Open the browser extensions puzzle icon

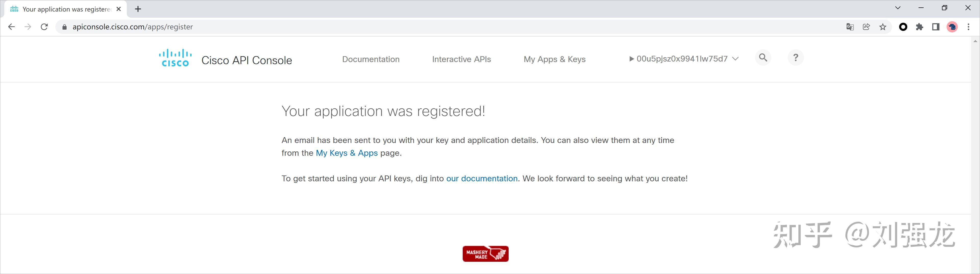tap(920, 27)
